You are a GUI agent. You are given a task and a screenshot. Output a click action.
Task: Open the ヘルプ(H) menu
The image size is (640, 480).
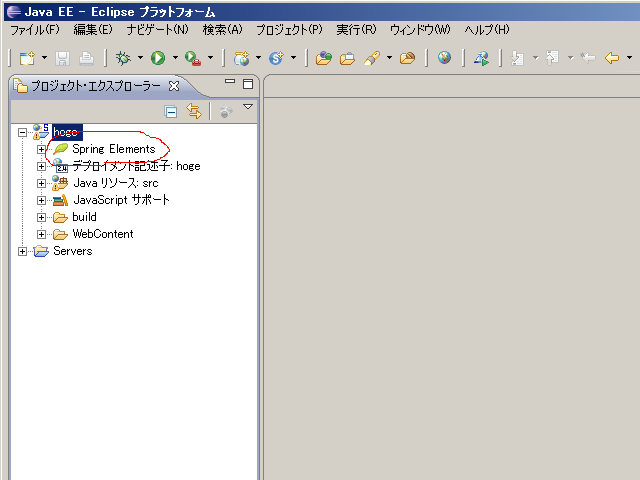[487, 29]
